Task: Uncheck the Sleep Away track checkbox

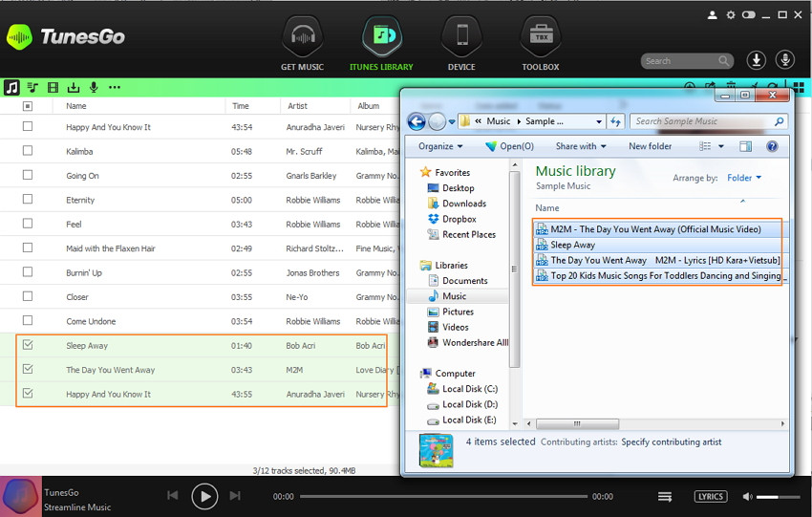Action: [28, 344]
